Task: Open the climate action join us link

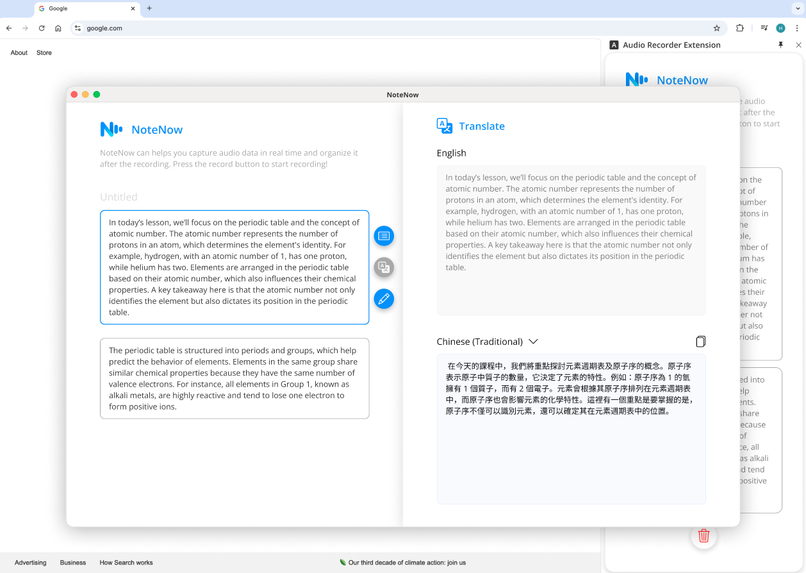Action: pos(403,563)
